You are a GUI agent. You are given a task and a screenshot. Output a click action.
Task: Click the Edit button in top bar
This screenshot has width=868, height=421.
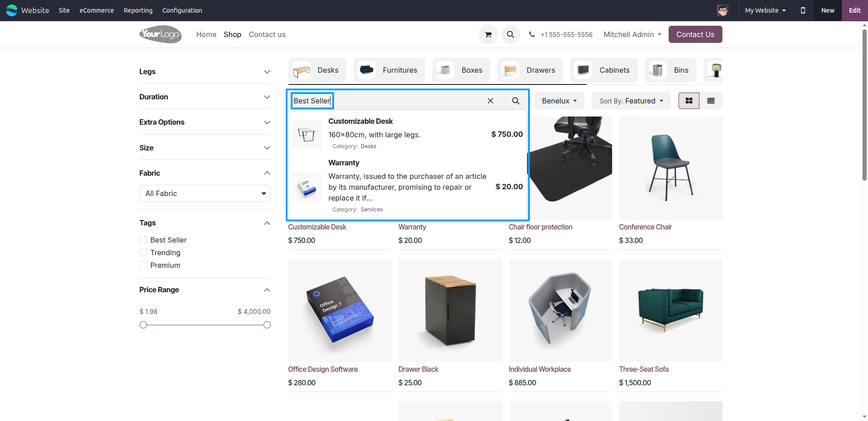click(x=855, y=10)
